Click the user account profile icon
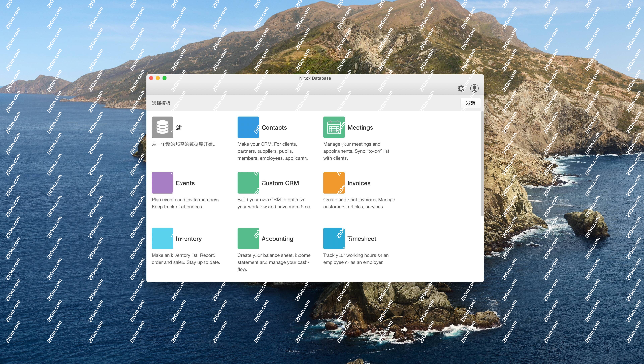644x364 pixels. pos(474,88)
